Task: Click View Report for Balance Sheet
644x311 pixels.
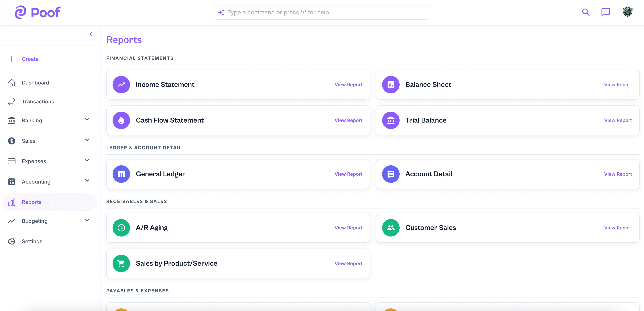Action: tap(618, 84)
